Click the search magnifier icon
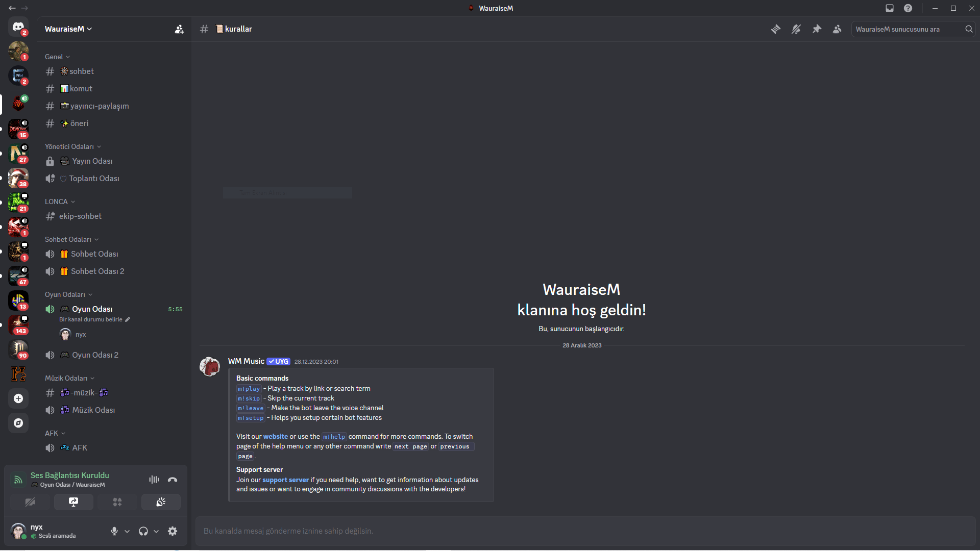The width and height of the screenshot is (980, 551). coord(969,29)
